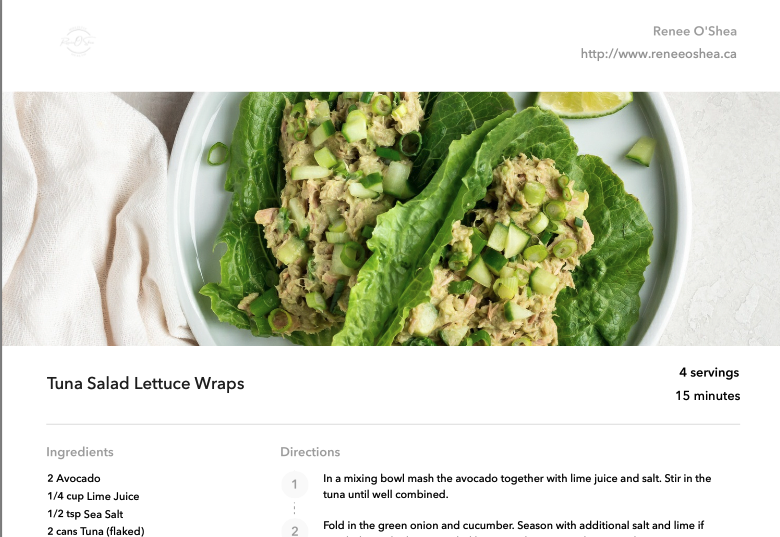The image size is (780, 537).
Task: Click the Directions section heading
Action: coord(310,452)
